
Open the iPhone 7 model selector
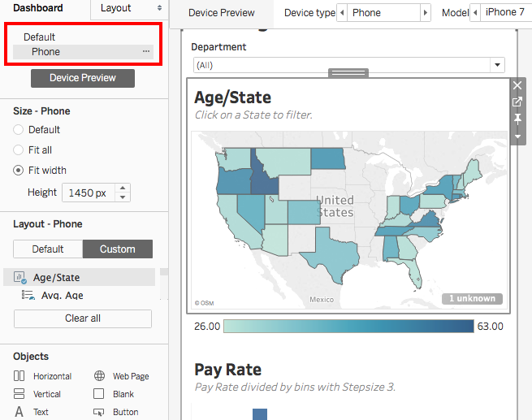pyautogui.click(x=505, y=13)
